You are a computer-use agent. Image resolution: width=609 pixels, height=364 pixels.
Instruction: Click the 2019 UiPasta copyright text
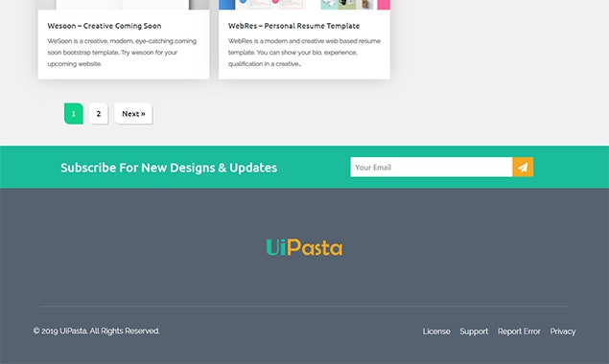96,331
